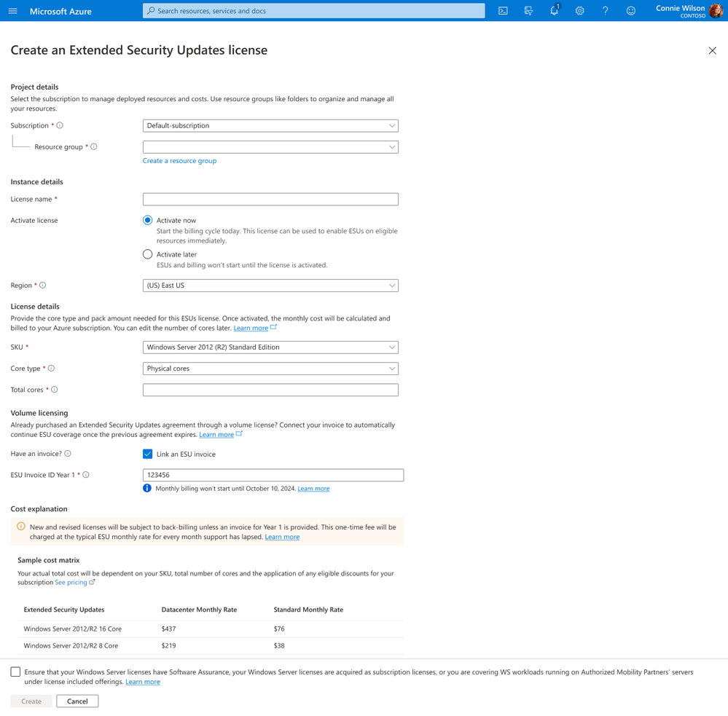
Task: Click the See pricing link
Action: 71,583
